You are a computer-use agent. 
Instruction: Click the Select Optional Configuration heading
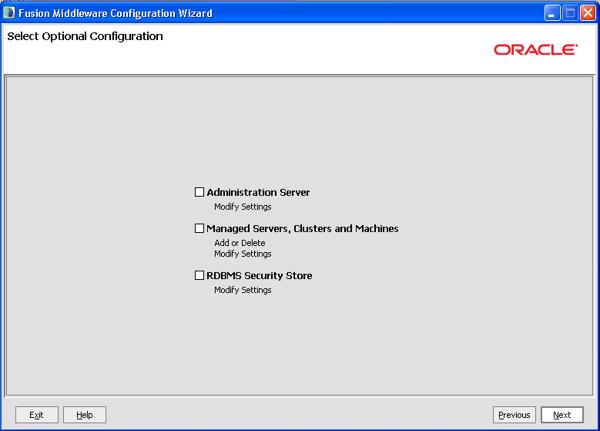pos(85,37)
